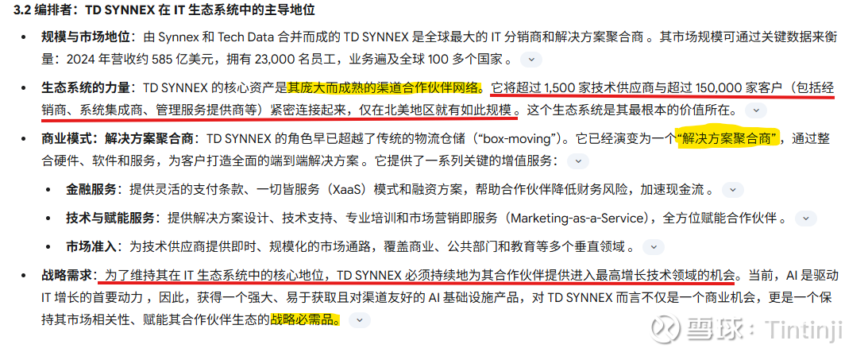Click the bold label '市场准入'
Screen dimensions: 868x356
coord(91,247)
